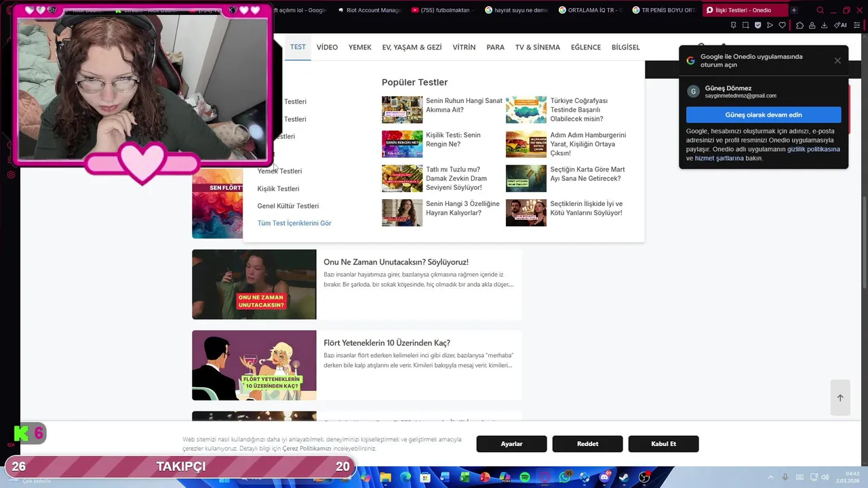The height and width of the screenshot is (488, 868).
Task: Open the extensions cube icon
Action: click(x=800, y=25)
